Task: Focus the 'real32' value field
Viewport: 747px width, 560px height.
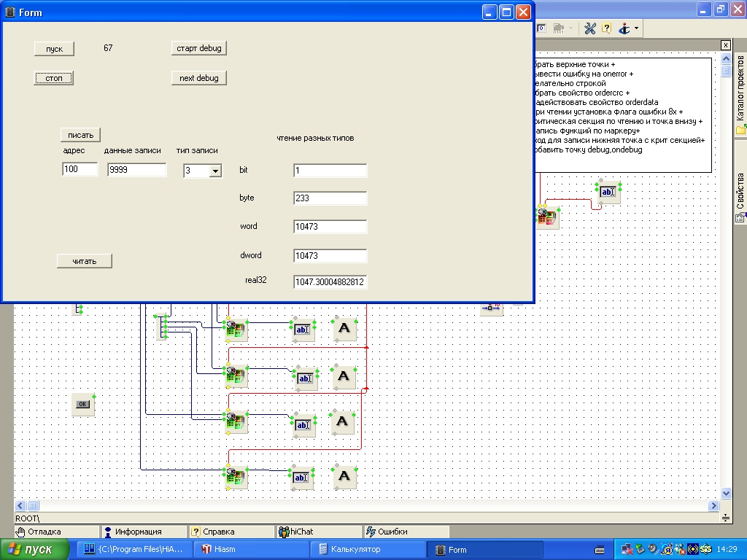Action: [x=330, y=282]
